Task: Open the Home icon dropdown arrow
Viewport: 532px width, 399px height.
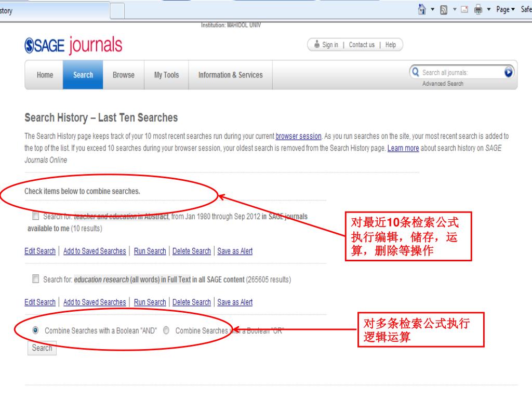Action: click(433, 9)
